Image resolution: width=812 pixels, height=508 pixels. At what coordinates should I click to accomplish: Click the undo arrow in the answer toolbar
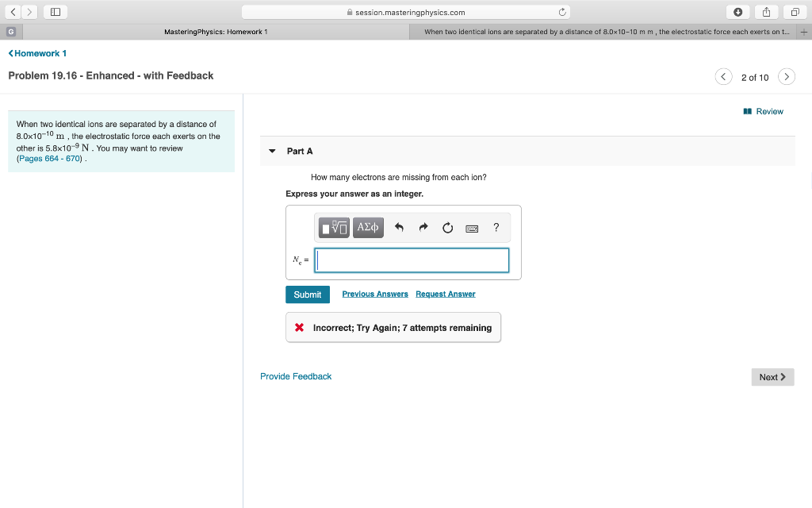click(400, 228)
